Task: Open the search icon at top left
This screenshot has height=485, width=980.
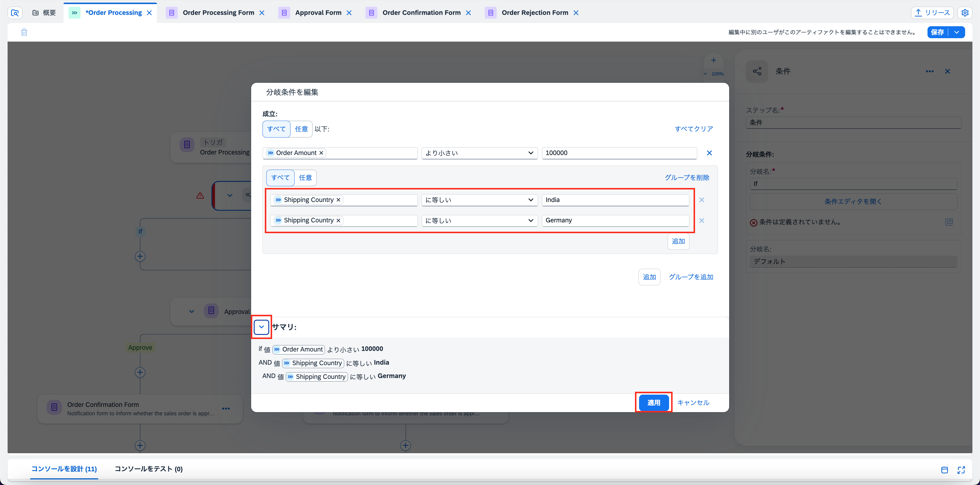Action: pyautogui.click(x=15, y=13)
